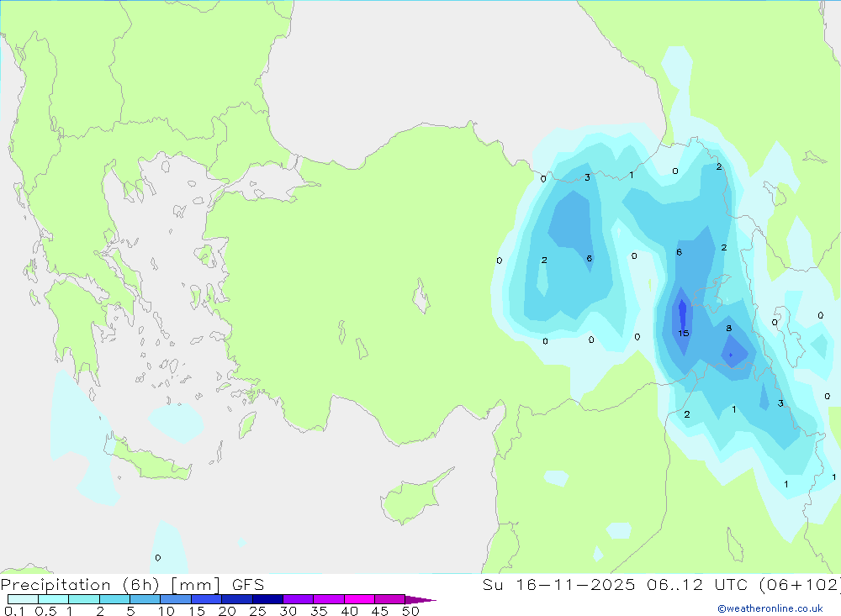841x616 pixels.
Task: Click the legend tick label '10'
Action: tap(167, 611)
